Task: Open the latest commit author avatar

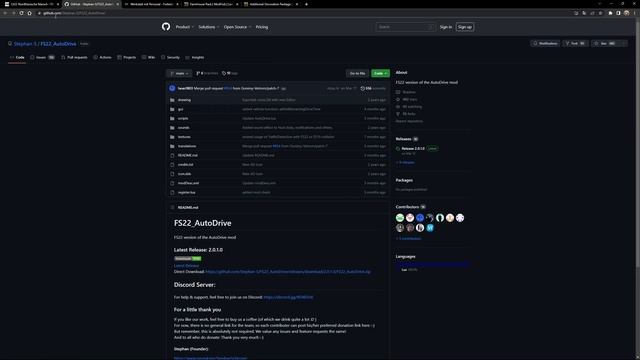Action: (x=172, y=88)
